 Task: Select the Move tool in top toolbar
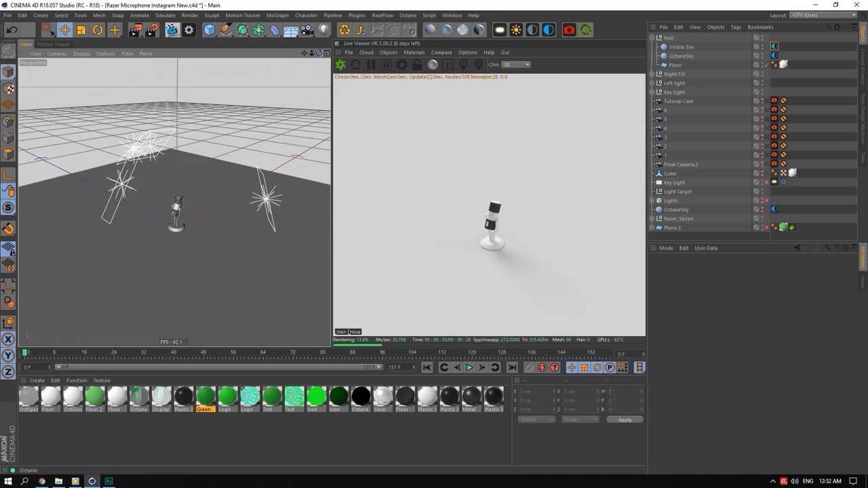[64, 30]
